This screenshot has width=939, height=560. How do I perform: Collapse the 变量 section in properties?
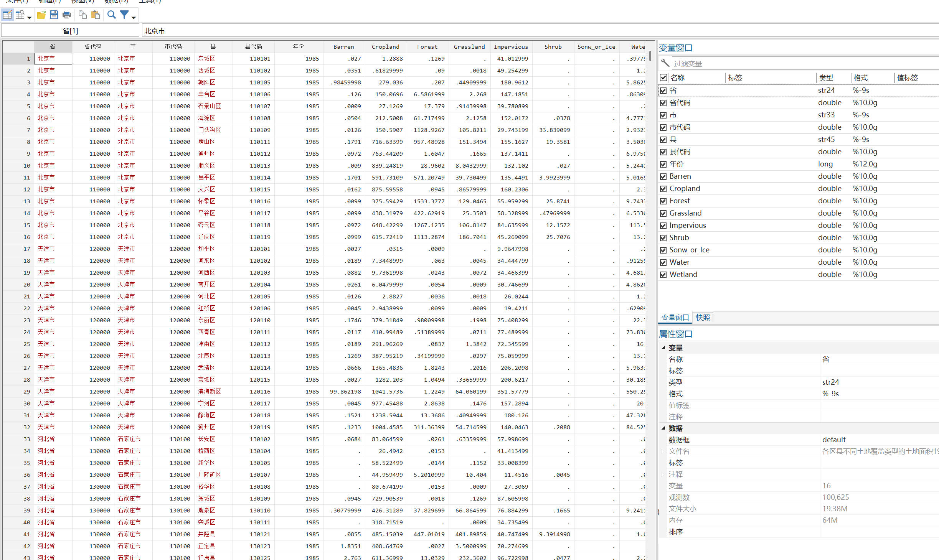coord(663,348)
